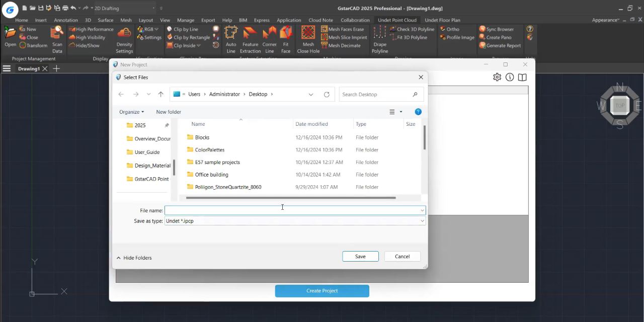Switch to the Home ribbon tab

point(22,20)
